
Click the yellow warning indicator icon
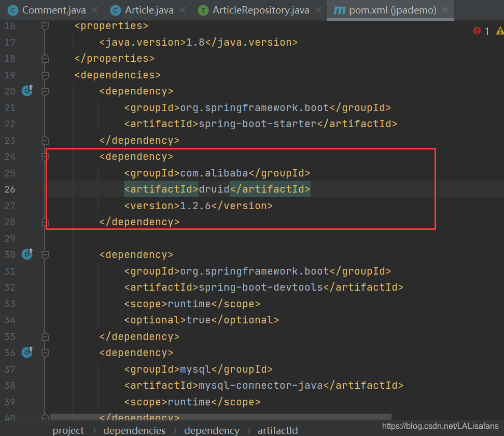[x=500, y=31]
